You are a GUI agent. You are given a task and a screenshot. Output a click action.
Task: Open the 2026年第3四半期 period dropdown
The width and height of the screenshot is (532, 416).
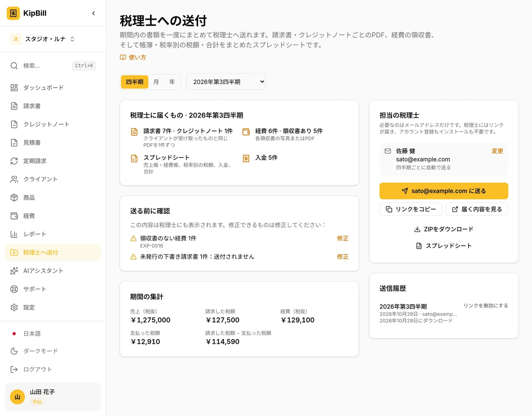[226, 82]
